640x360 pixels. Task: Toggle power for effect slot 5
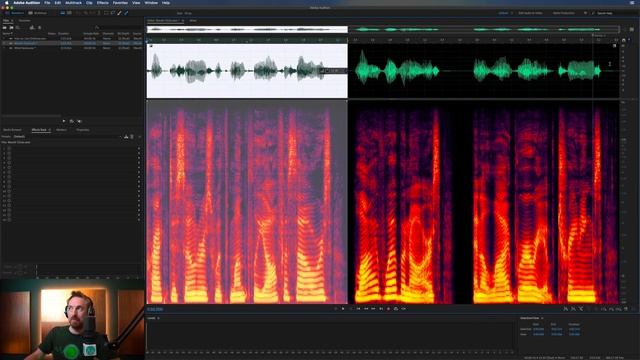(x=9, y=168)
